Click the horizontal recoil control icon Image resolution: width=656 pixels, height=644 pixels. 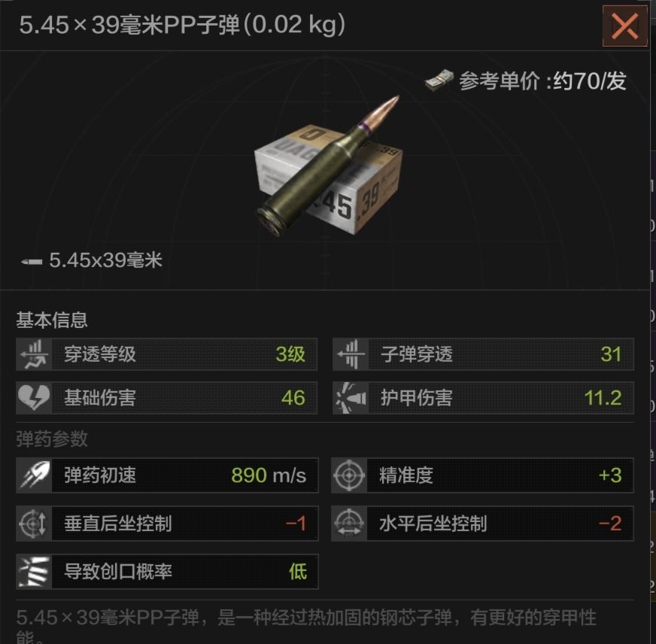tap(349, 524)
